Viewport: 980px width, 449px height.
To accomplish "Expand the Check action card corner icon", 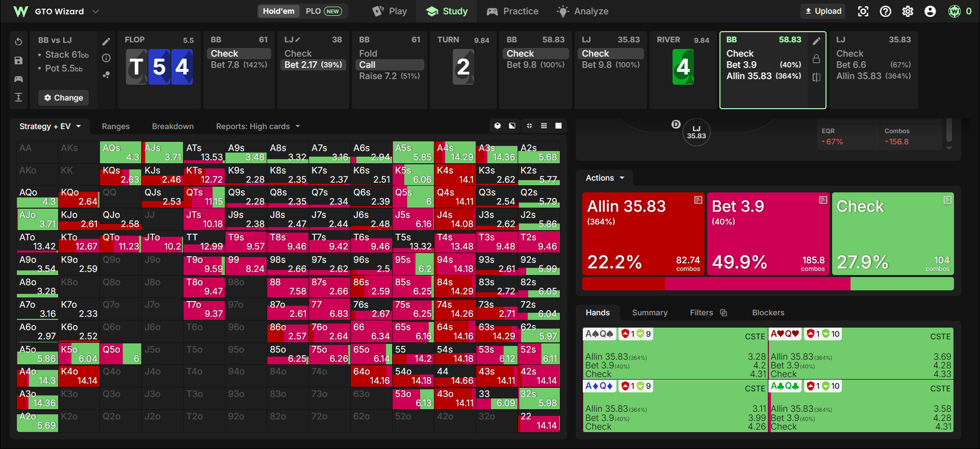I will coord(947,200).
